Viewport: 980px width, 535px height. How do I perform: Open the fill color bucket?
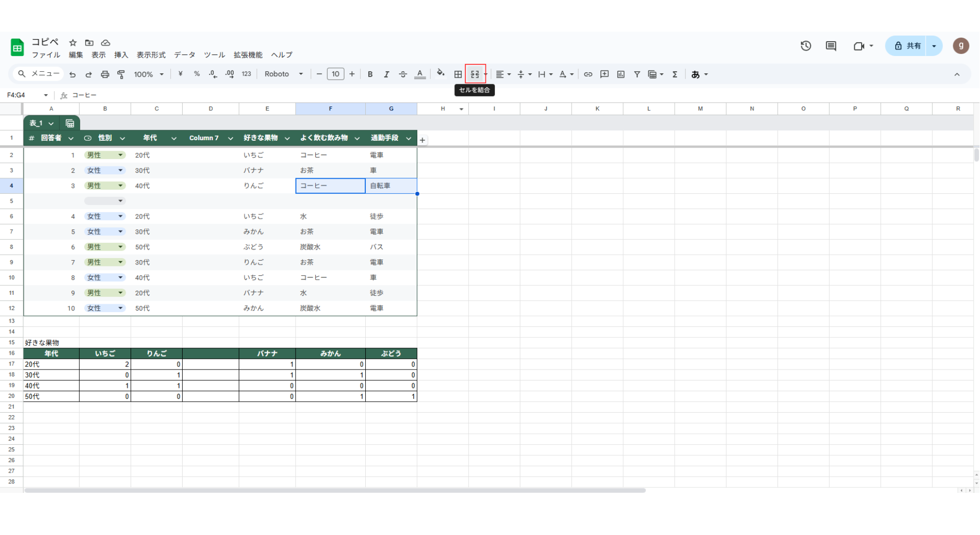tap(441, 74)
